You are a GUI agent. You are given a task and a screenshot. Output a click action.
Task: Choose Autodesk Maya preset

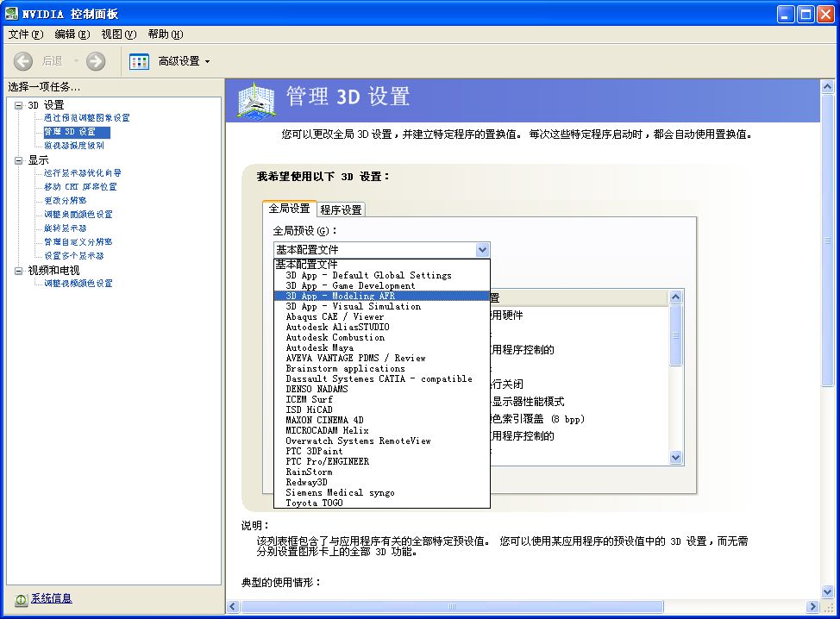click(x=382, y=347)
